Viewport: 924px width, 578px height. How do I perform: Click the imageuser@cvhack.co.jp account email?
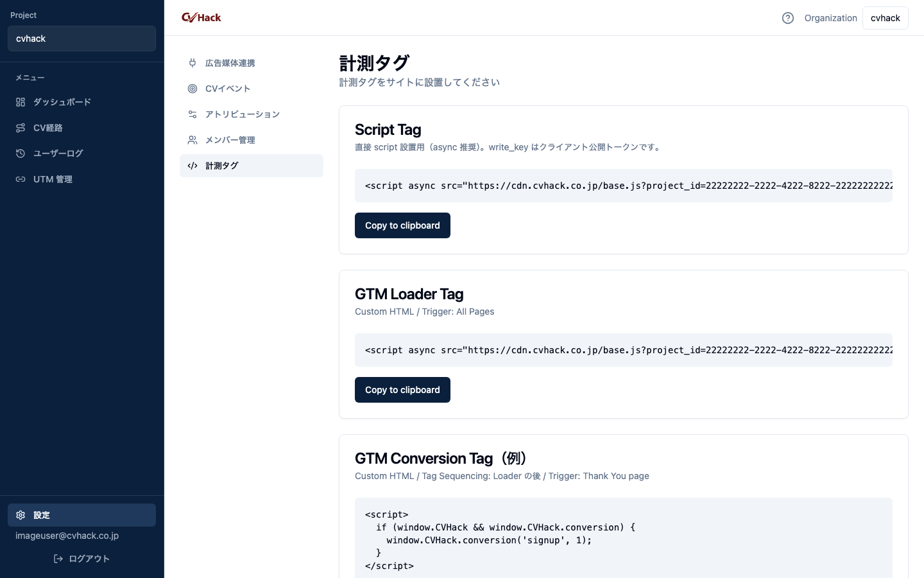(x=67, y=536)
